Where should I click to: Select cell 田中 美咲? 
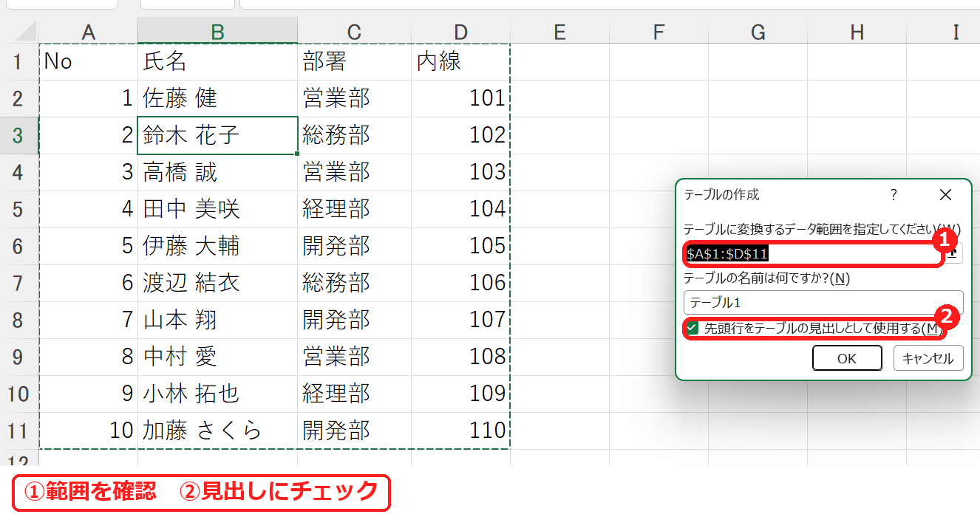click(217, 209)
